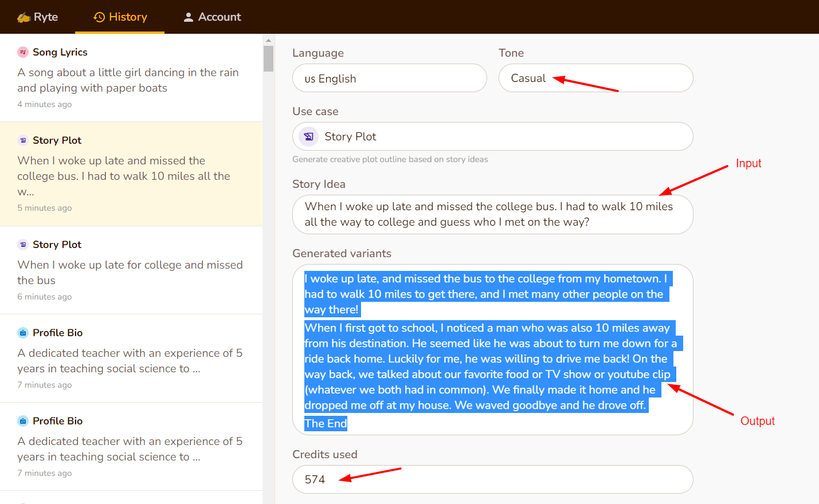Image resolution: width=819 pixels, height=504 pixels.
Task: Click the Story Plot icon in Use case
Action: click(308, 136)
